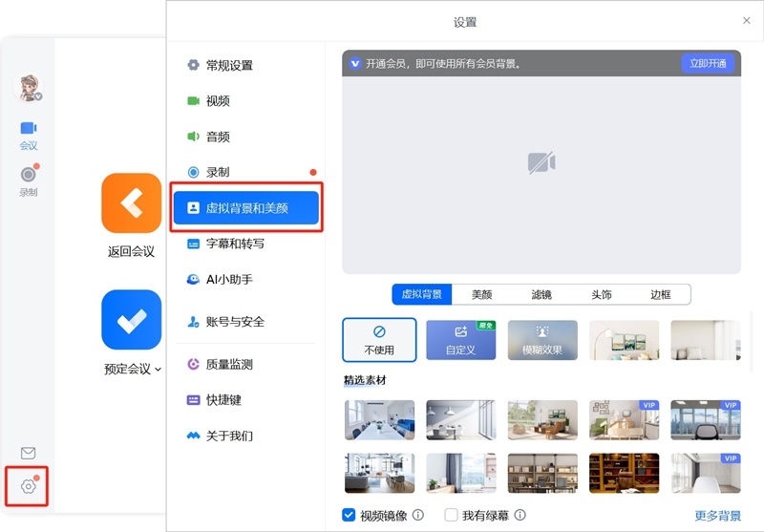
Task: Select the pendant lamps dining background
Action: click(461, 420)
